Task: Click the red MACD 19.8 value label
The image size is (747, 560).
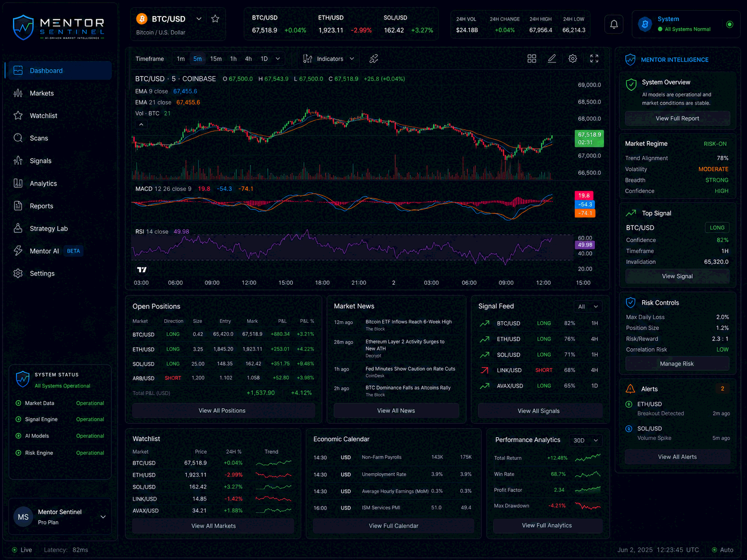Action: click(584, 195)
